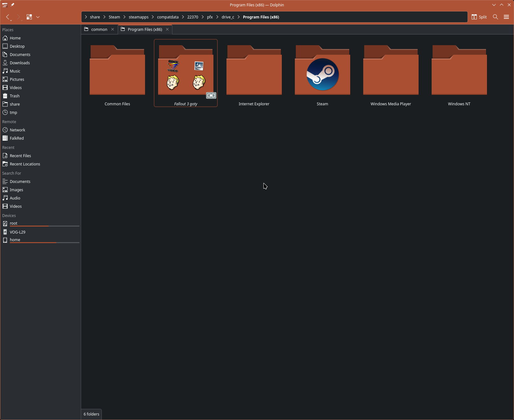Select the Internet Explorer folder
Viewport: 514px width, 420px height.
[254, 73]
